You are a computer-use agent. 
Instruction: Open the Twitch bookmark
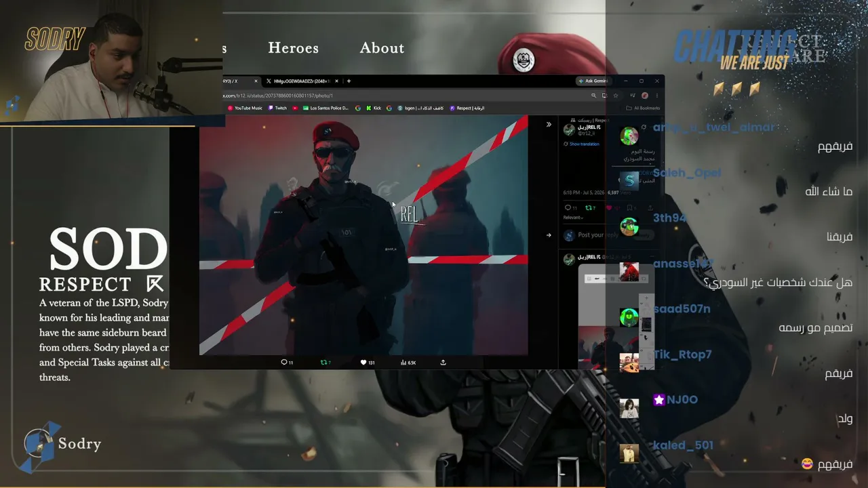tap(277, 108)
